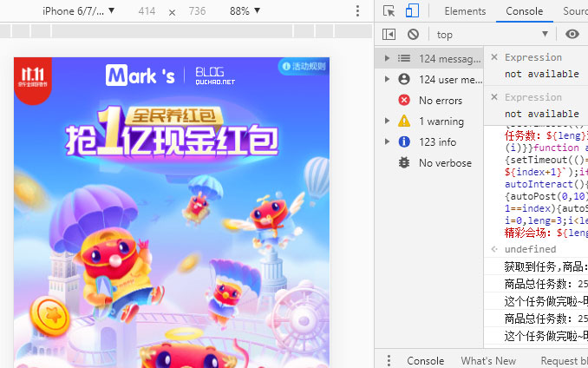Switch to the Elements tab

(x=465, y=11)
